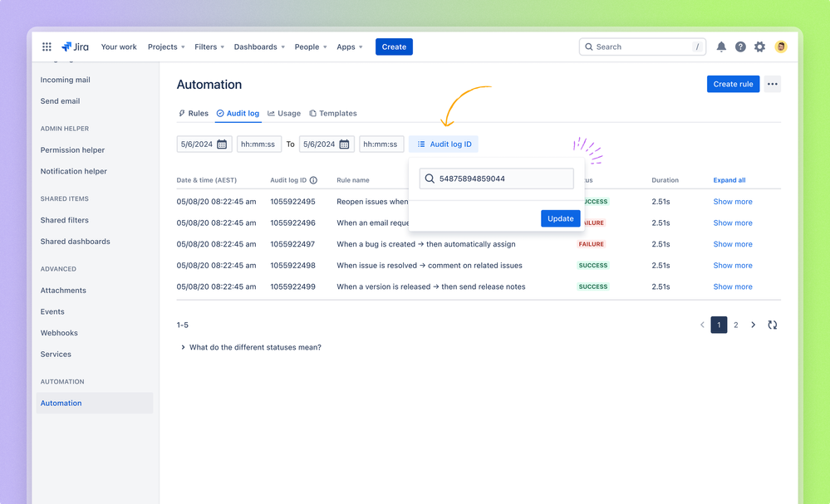
Task: Go to page 2 of results
Action: point(736,325)
